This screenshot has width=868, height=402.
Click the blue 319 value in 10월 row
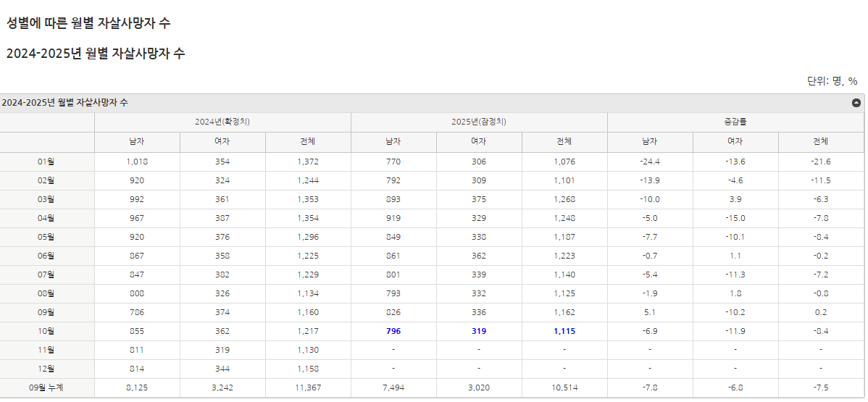[x=479, y=331]
